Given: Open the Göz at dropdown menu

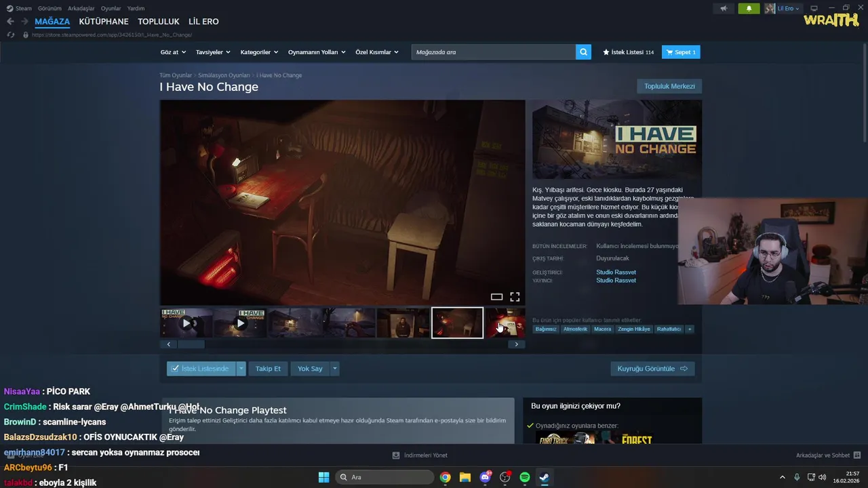Looking at the screenshot, I should 174,52.
